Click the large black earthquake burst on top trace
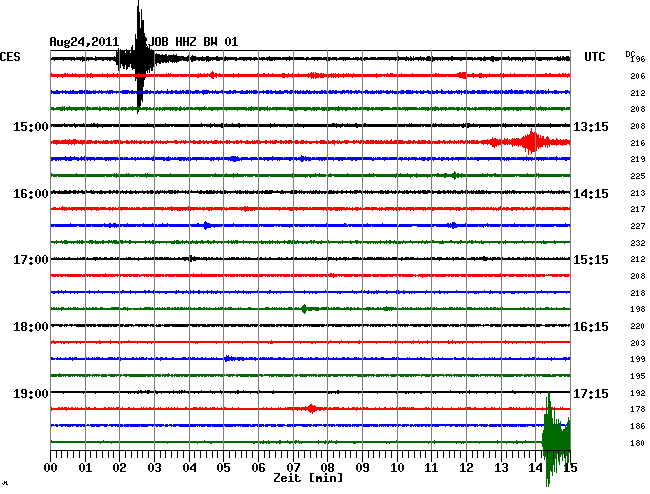Viewport: 650px width, 494px height. tap(140, 59)
